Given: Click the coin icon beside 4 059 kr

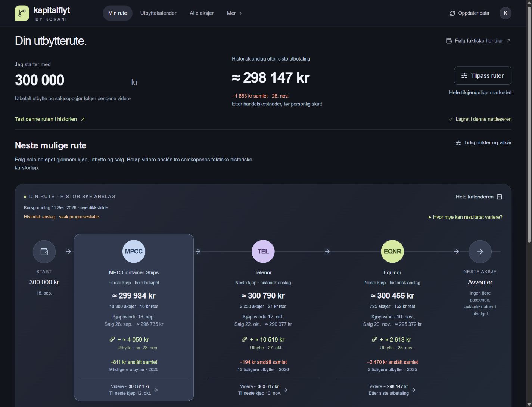Looking at the screenshot, I should (112, 339).
